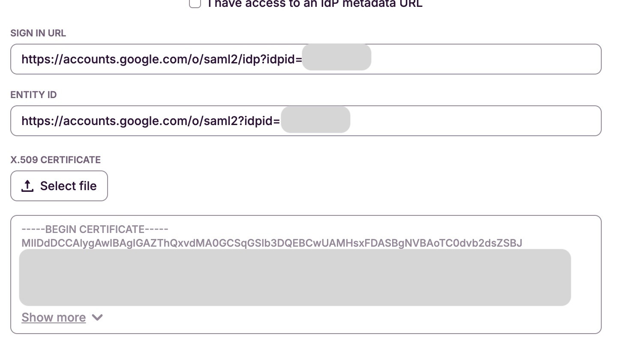Select the redacted idpid in Entity ID
Screen dimensions: 630x364
315,119
